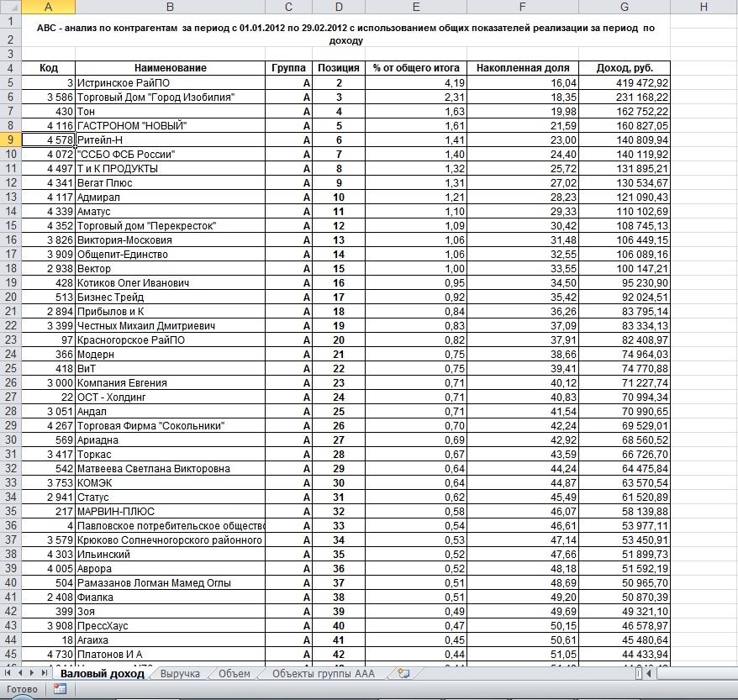Click the Доход, руб. header cell
The width and height of the screenshot is (738, 700).
pos(624,68)
